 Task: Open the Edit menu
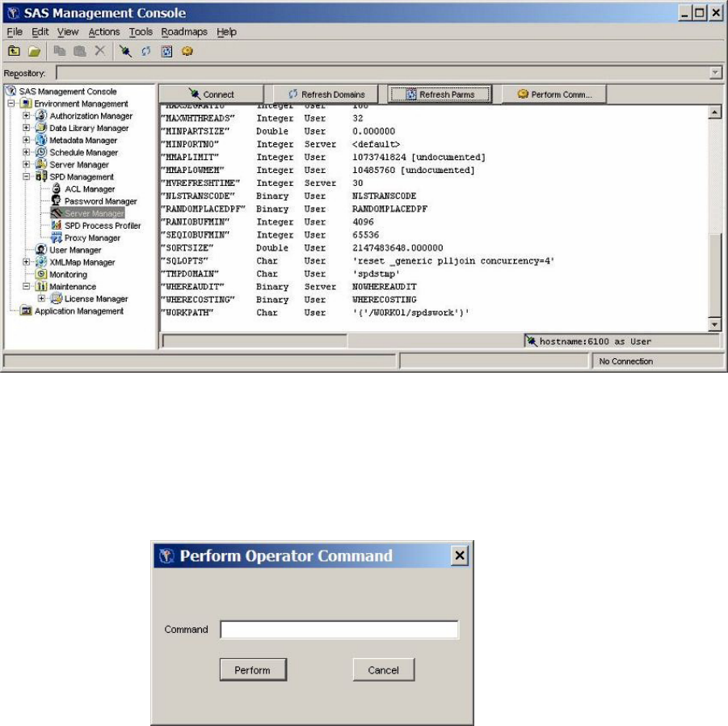coord(40,32)
